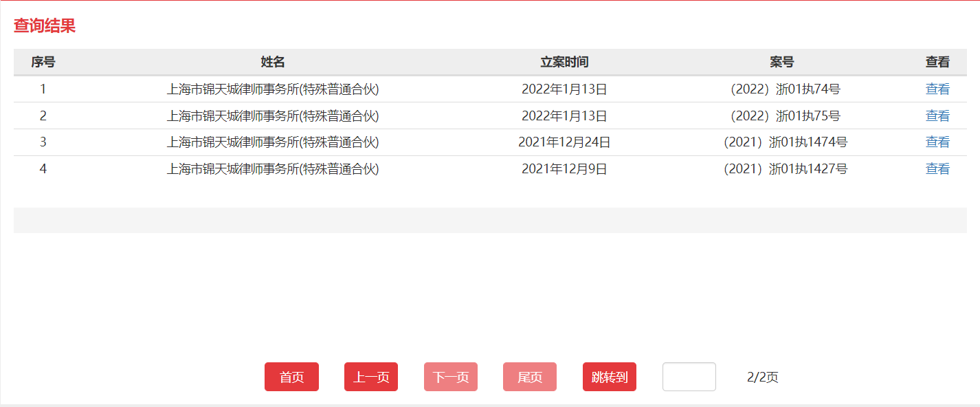Click the 案号 column header
980x407 pixels.
782,62
